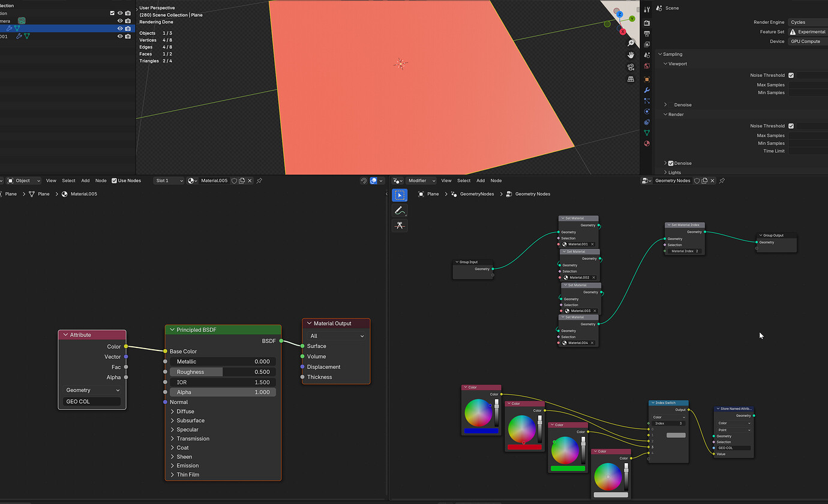Toggle Render Noise Threshold checkbox
Screen dimensions: 828x504
(791, 126)
